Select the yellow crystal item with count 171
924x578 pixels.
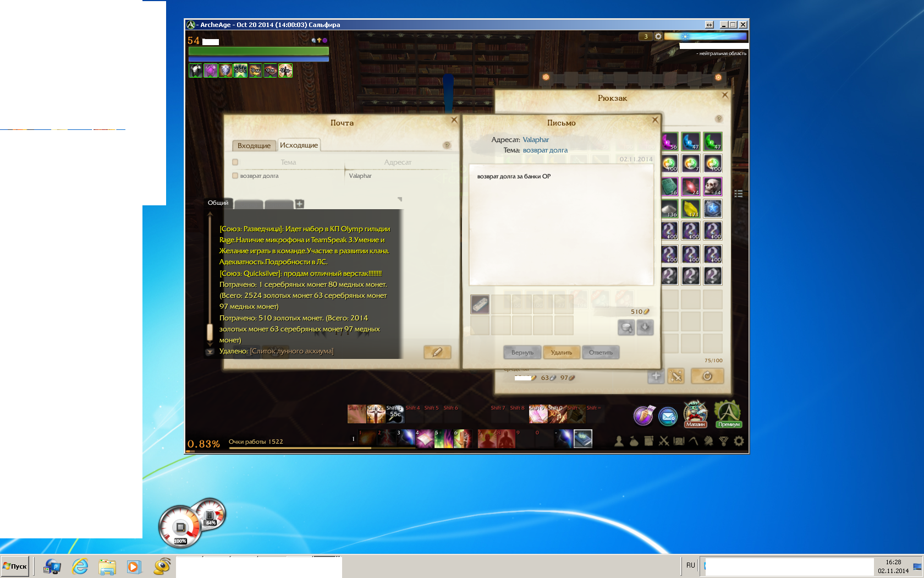tap(691, 209)
